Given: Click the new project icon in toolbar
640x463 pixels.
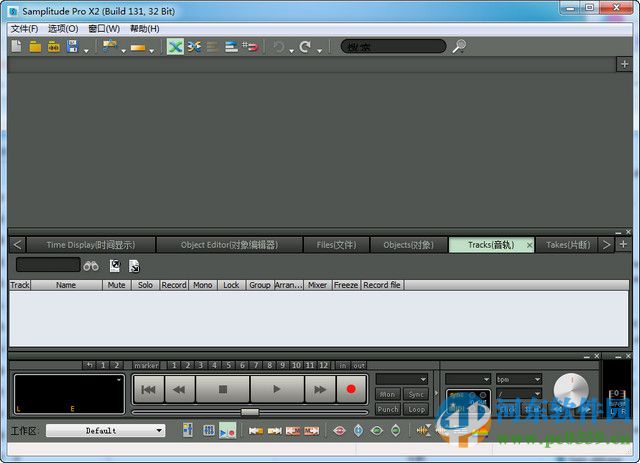Looking at the screenshot, I should (x=17, y=46).
